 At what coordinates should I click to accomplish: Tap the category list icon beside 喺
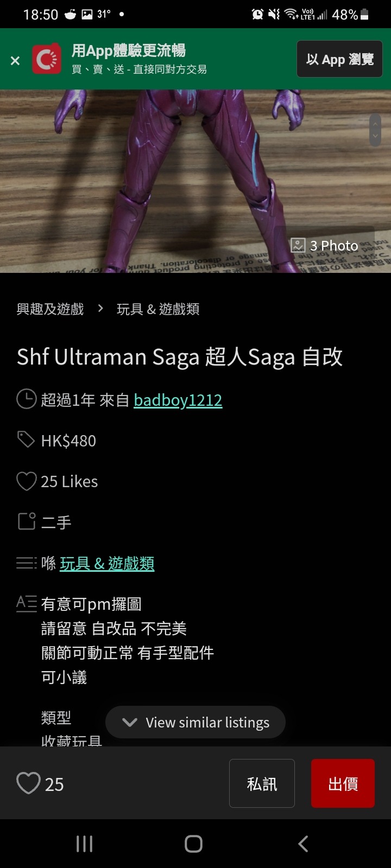[x=26, y=563]
